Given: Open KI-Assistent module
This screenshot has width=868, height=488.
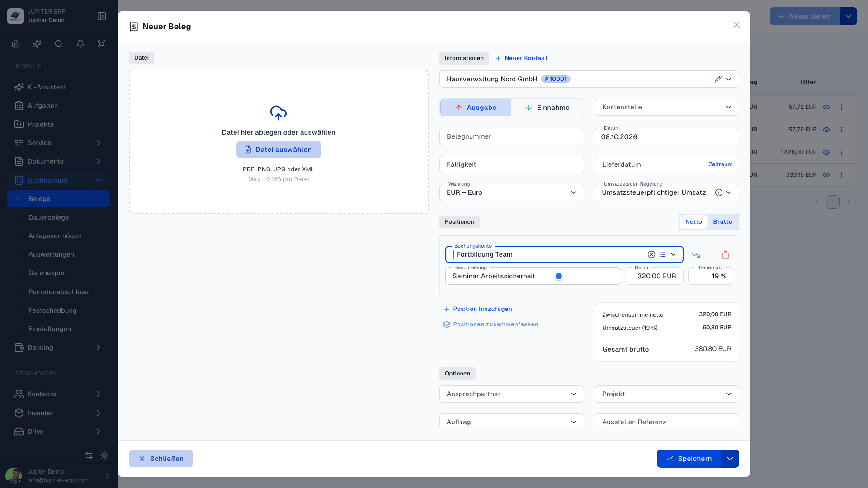Looking at the screenshot, I should click(59, 87).
